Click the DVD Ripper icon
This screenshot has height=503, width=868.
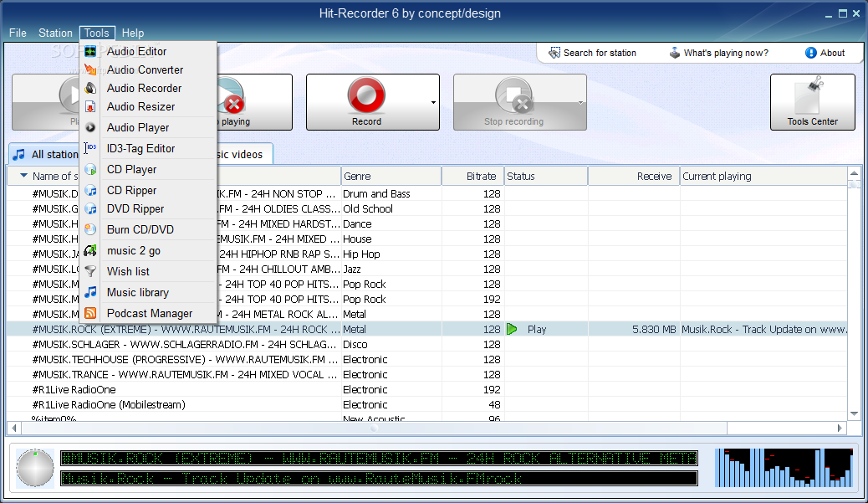(90, 209)
